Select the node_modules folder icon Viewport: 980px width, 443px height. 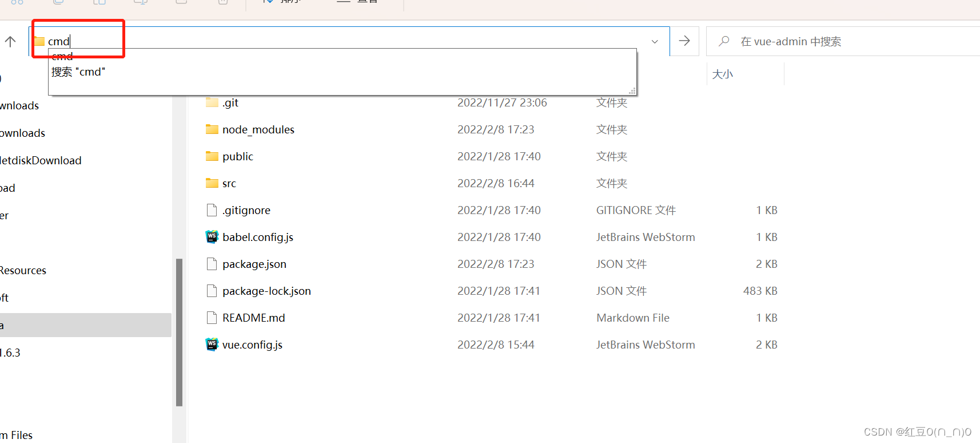click(212, 129)
